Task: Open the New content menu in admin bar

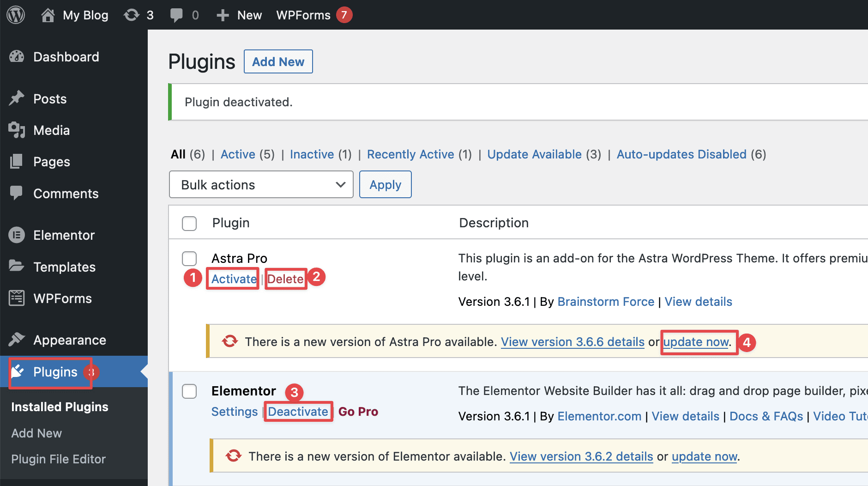Action: [x=239, y=15]
